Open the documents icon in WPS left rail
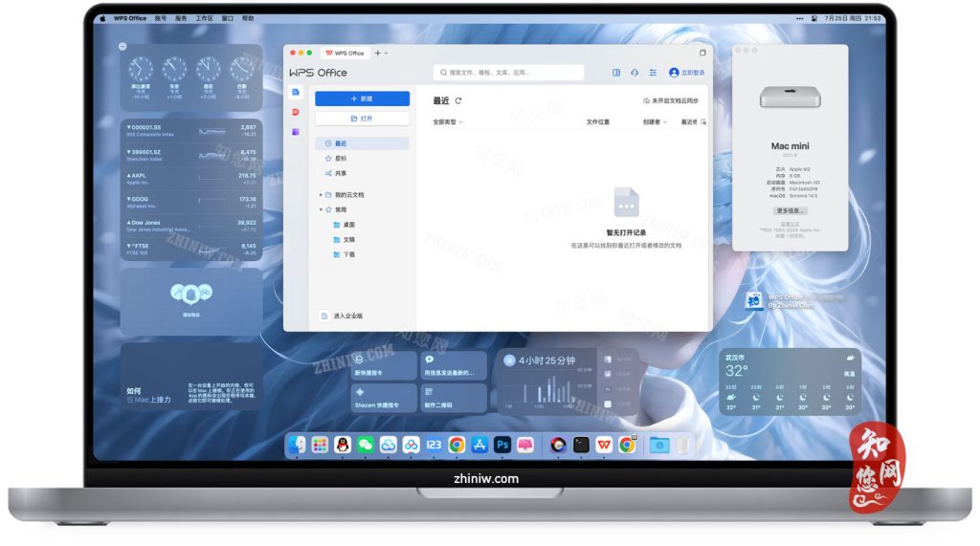Image resolution: width=980 pixels, height=546 pixels. pyautogui.click(x=296, y=92)
